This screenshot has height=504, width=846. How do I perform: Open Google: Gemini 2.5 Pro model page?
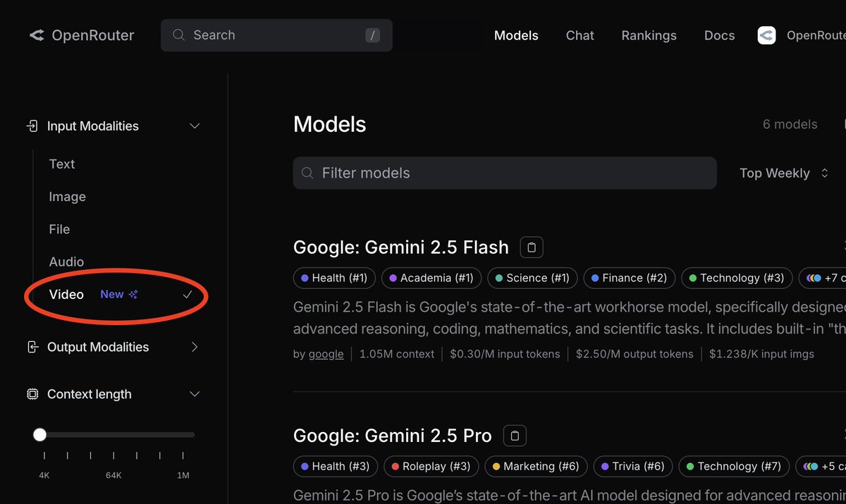point(392,436)
